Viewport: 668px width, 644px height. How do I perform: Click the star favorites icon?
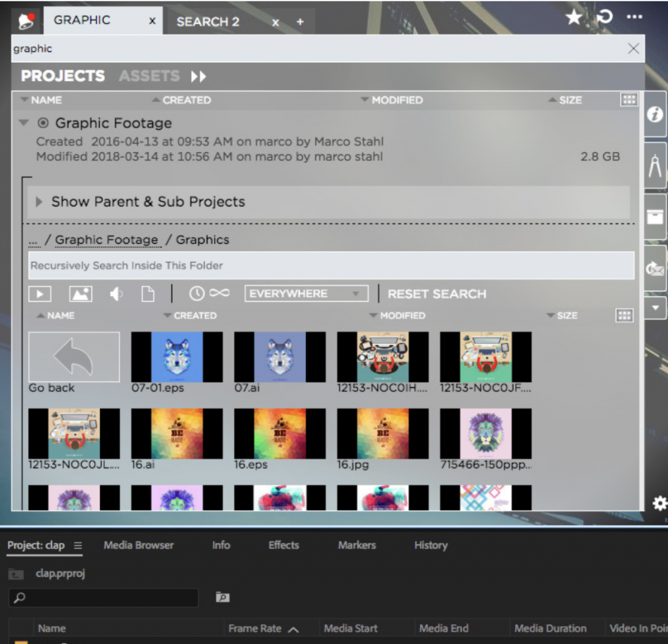[573, 18]
